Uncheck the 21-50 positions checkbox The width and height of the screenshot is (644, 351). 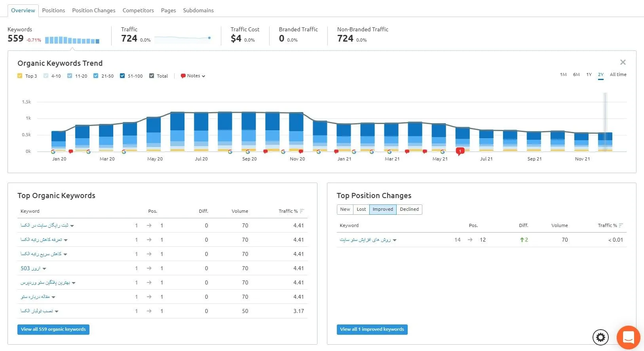point(96,76)
